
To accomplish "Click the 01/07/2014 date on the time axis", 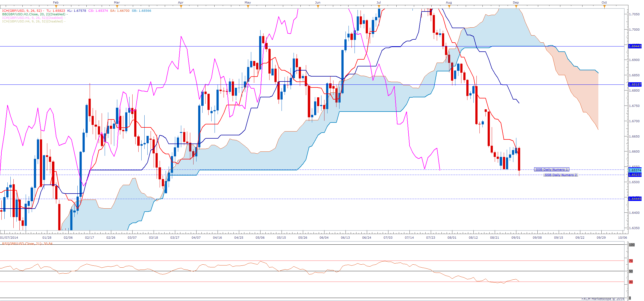I will (9, 238).
